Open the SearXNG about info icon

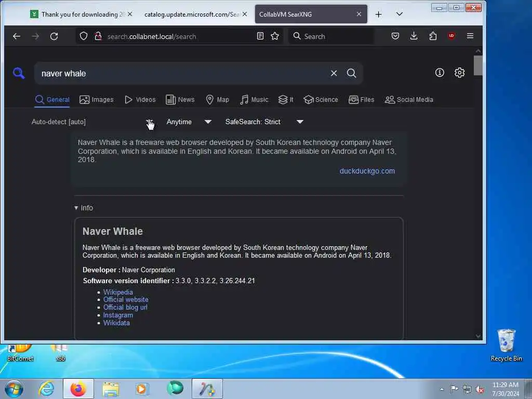coord(440,73)
